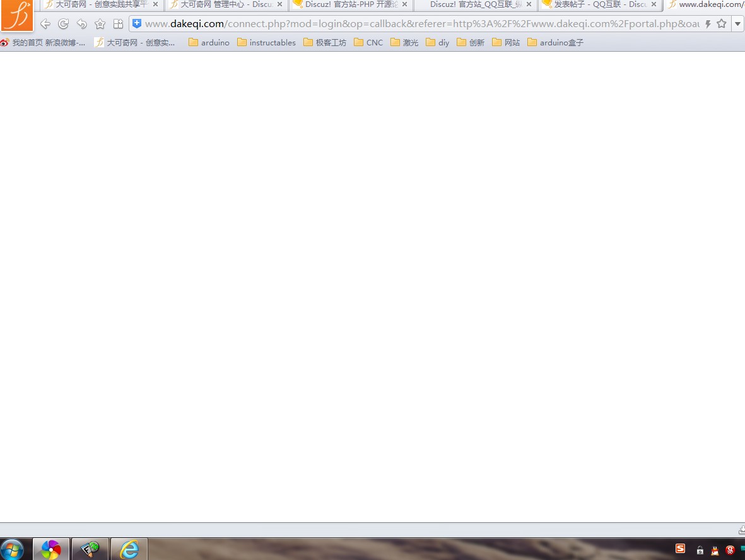The image size is (745, 560).
Task: Click the undo closed tab arrow icon
Action: tap(81, 24)
